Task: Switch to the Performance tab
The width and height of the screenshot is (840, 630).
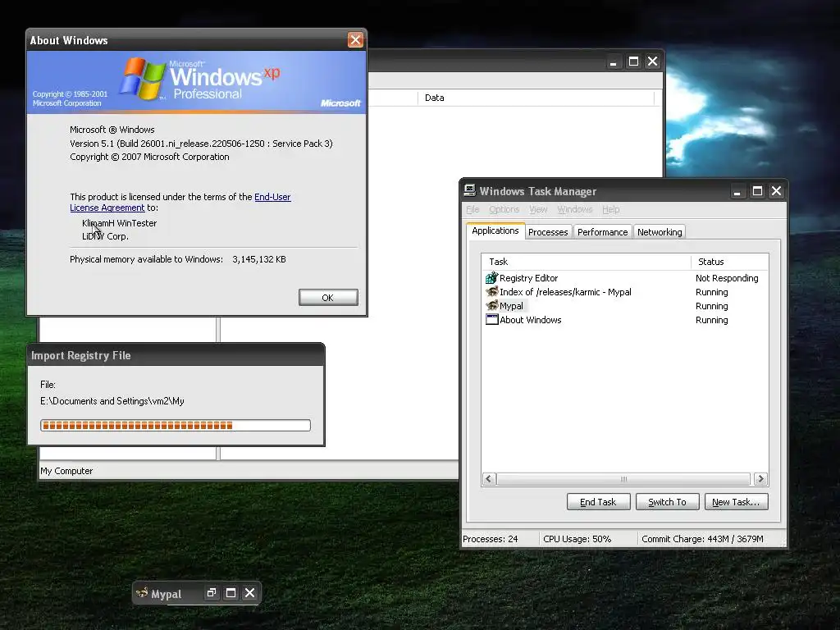Action: (603, 232)
